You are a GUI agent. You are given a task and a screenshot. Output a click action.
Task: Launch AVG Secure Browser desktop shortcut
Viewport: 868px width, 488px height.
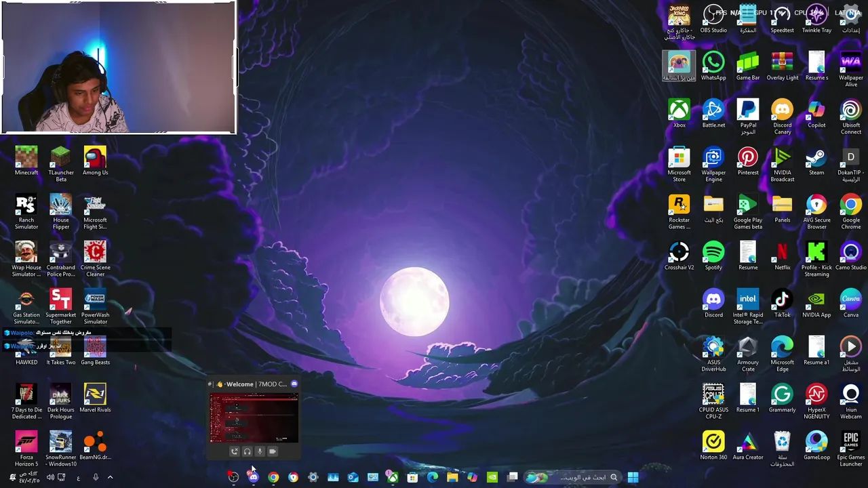pos(816,211)
